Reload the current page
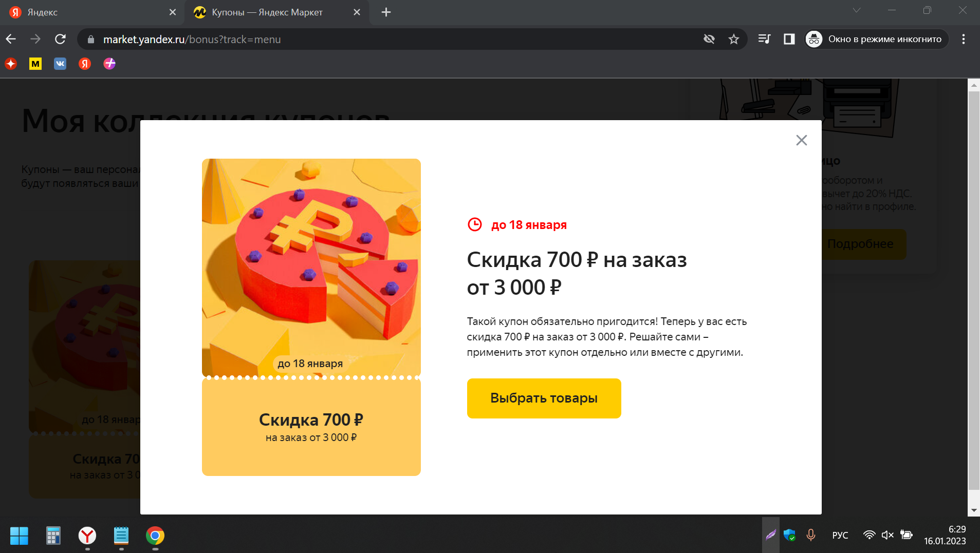Viewport: 980px width, 553px height. [x=60, y=39]
